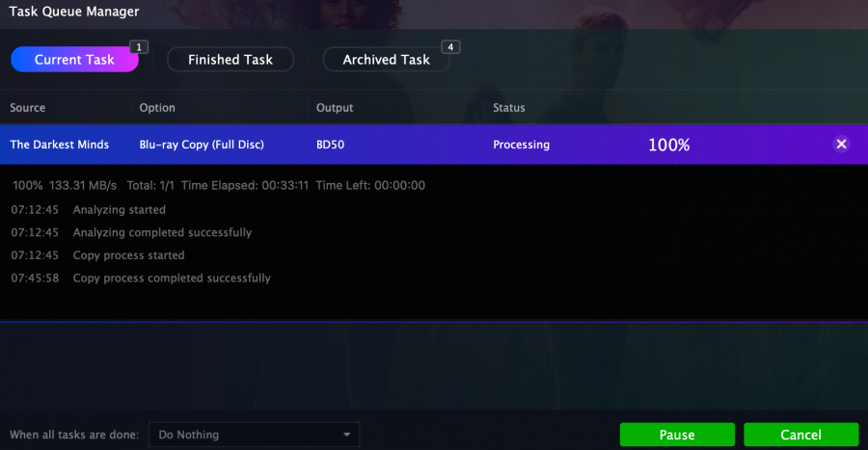Click the Output column header
The image size is (868, 450).
coord(335,108)
